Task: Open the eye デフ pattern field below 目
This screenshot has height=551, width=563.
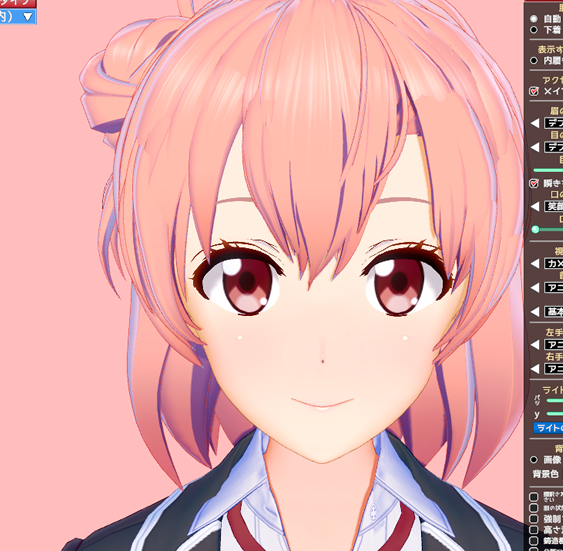Action: [x=554, y=147]
